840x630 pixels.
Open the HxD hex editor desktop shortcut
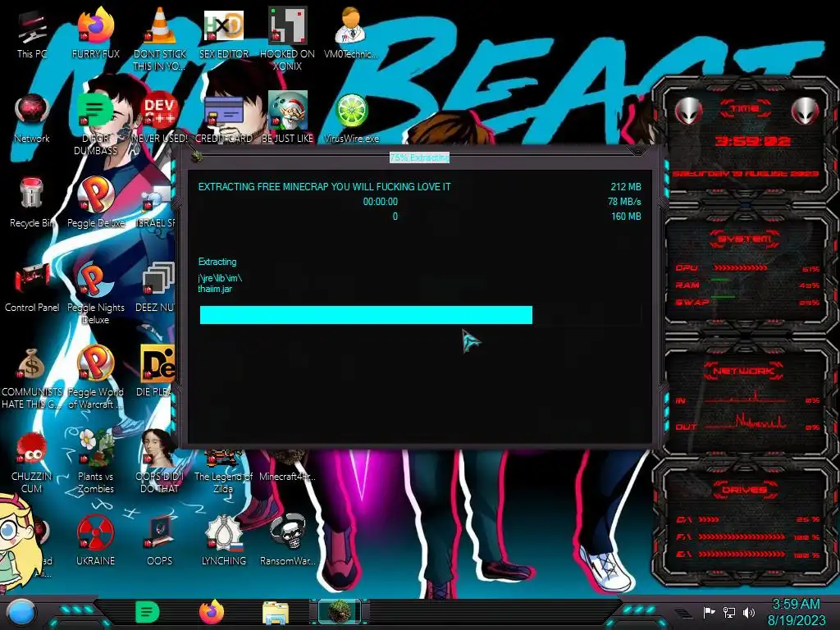click(223, 32)
